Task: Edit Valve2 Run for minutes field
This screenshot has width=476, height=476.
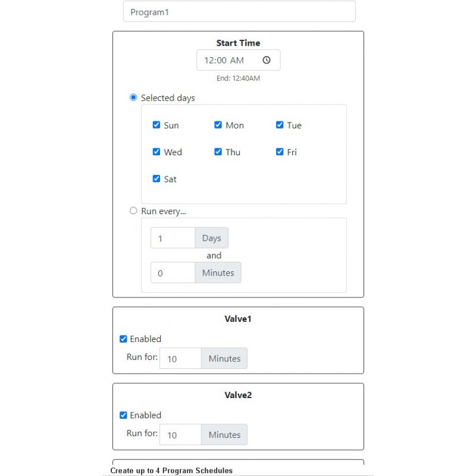Action: [180, 435]
